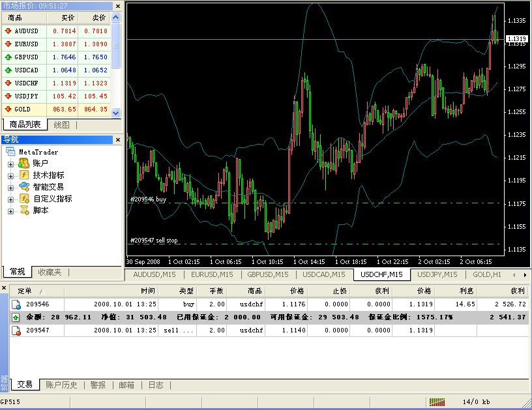Select the 账户 accounts icon in navigator
The height and width of the screenshot is (410, 532).
24,164
